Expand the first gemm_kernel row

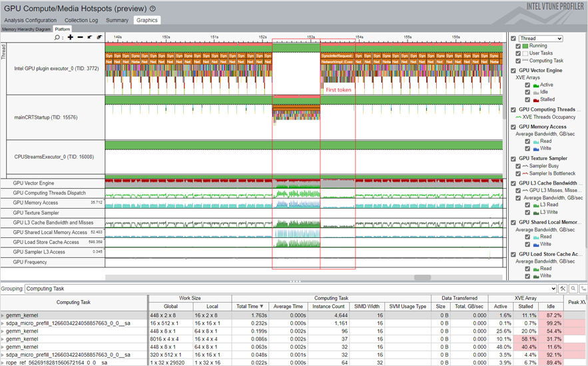click(x=3, y=315)
